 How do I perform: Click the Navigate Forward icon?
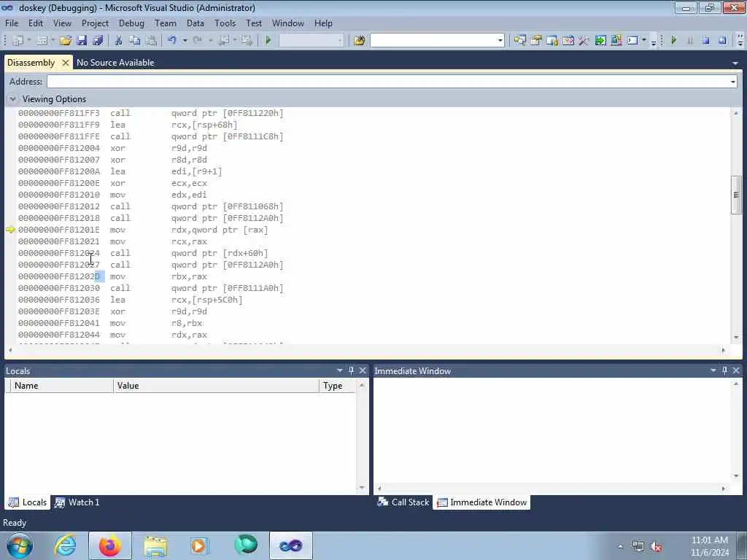[x=247, y=41]
